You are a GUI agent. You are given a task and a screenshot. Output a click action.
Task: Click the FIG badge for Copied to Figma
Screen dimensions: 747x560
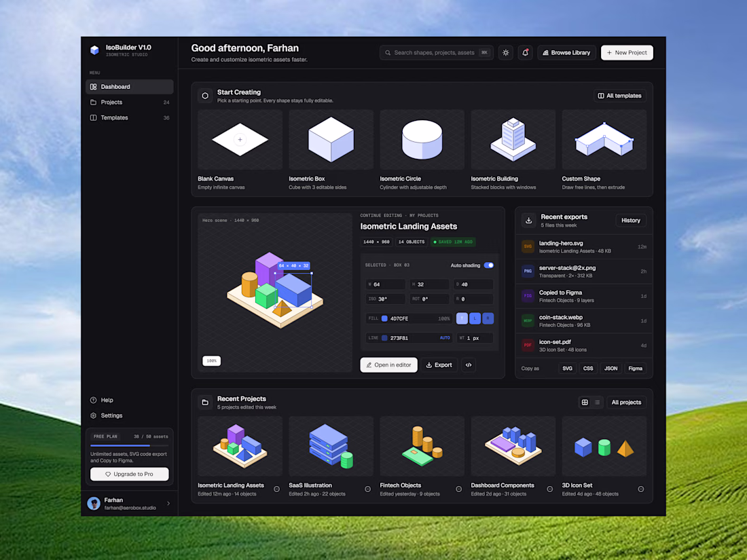[x=528, y=296]
